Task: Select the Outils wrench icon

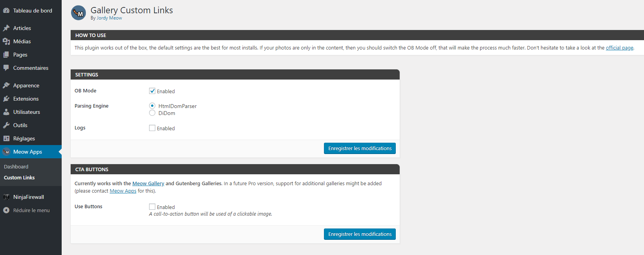Action: [x=6, y=125]
